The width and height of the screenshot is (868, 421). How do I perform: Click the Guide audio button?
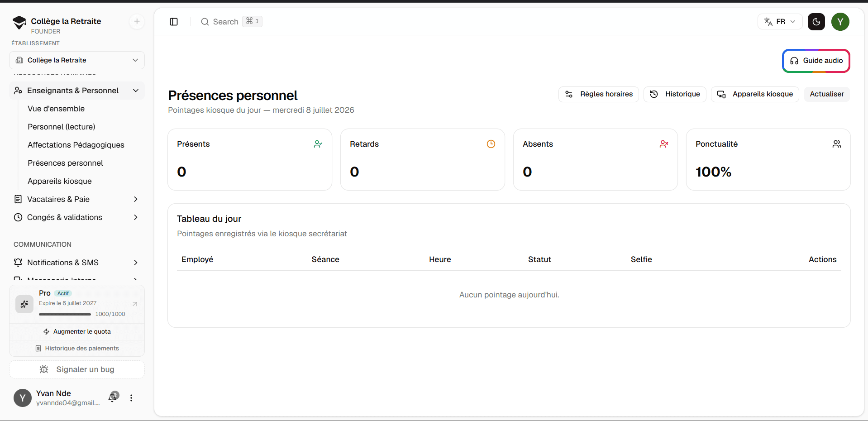[816, 61]
